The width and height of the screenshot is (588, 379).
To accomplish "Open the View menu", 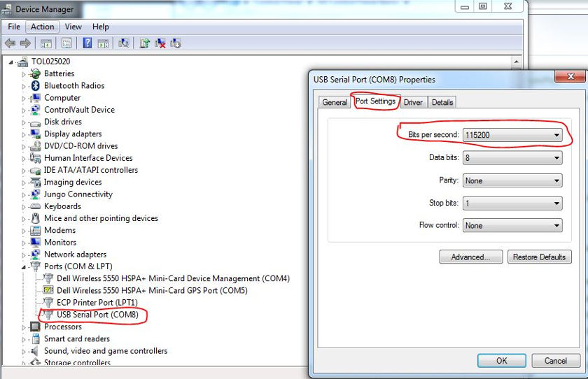I will [73, 27].
